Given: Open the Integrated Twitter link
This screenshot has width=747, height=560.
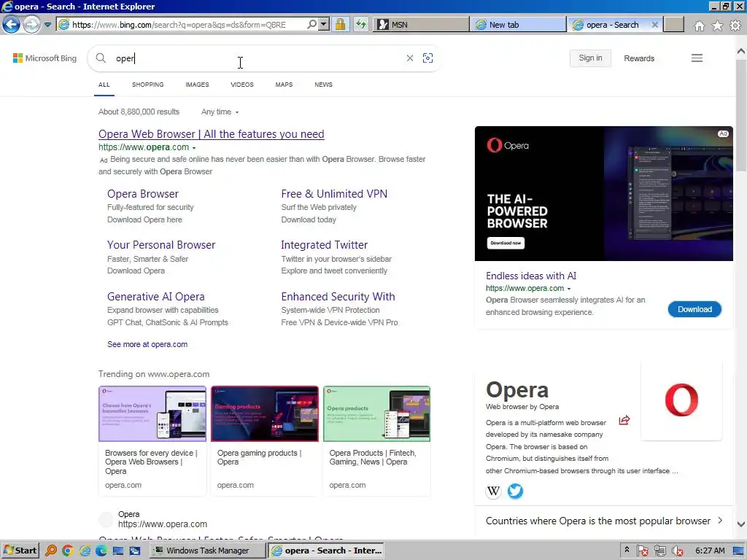Looking at the screenshot, I should tap(324, 245).
